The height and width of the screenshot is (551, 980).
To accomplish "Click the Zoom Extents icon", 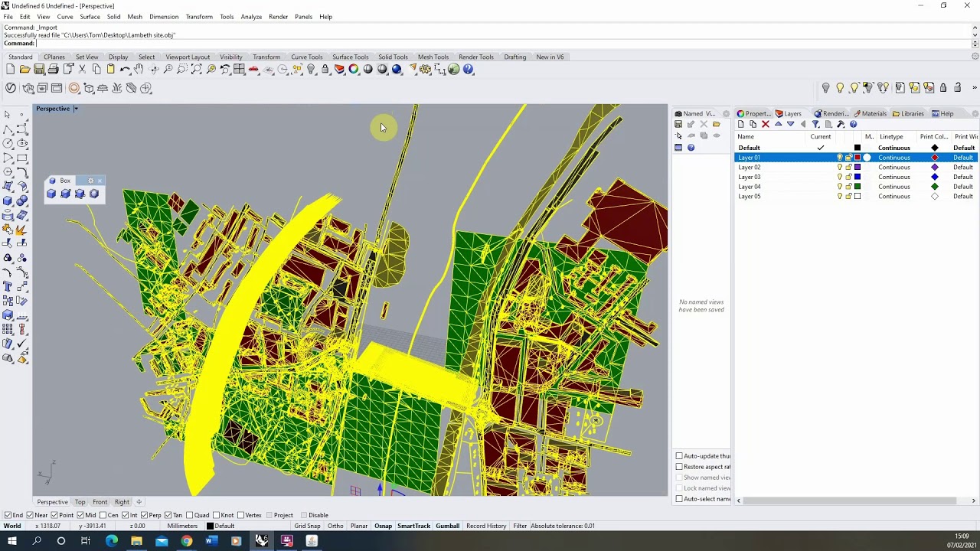I will pyautogui.click(x=197, y=70).
